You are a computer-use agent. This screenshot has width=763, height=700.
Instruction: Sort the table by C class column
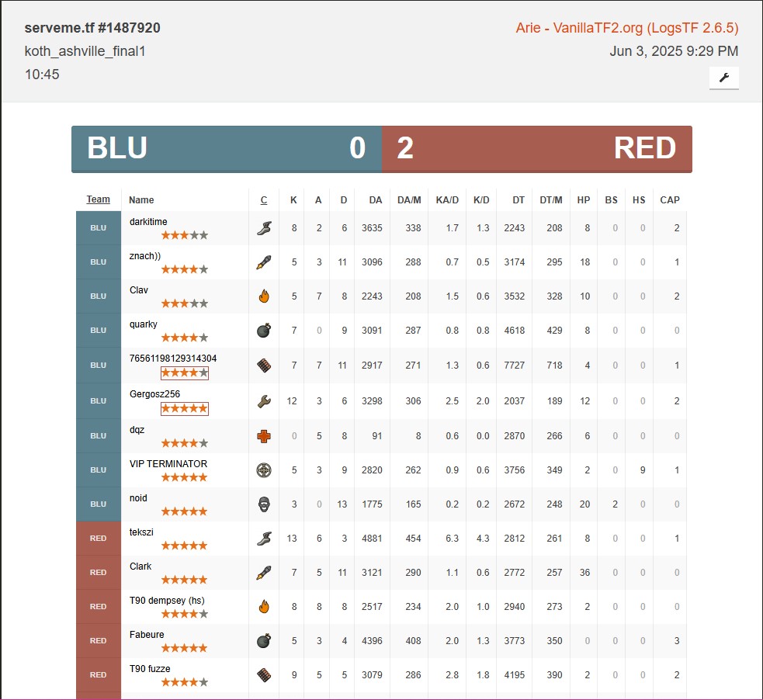coord(264,200)
